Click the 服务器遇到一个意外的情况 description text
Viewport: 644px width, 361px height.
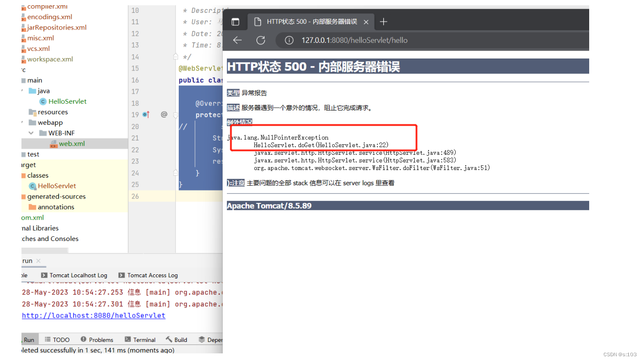[307, 108]
